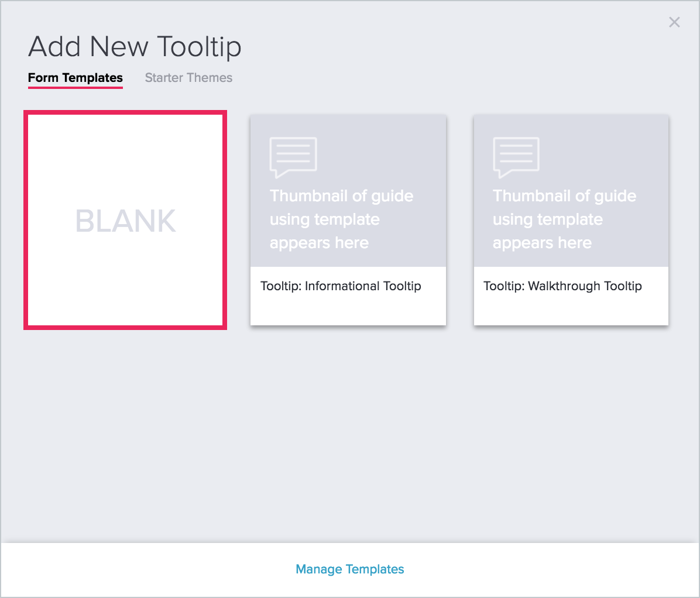The height and width of the screenshot is (598, 700).
Task: Click the Walkthrough Tooltip label text
Action: tap(562, 286)
